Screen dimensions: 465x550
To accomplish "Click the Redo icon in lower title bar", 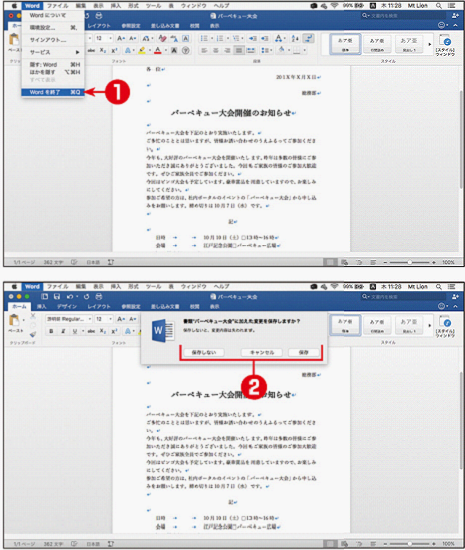I will 86,296.
